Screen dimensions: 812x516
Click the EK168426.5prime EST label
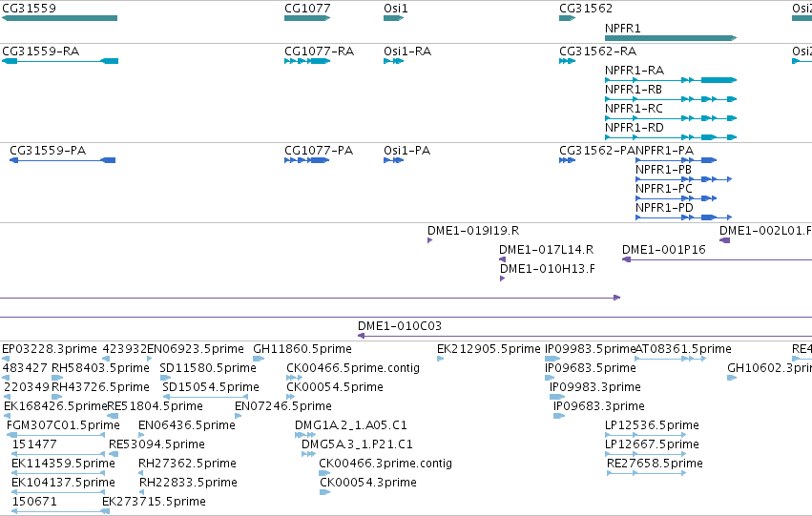coord(55,406)
